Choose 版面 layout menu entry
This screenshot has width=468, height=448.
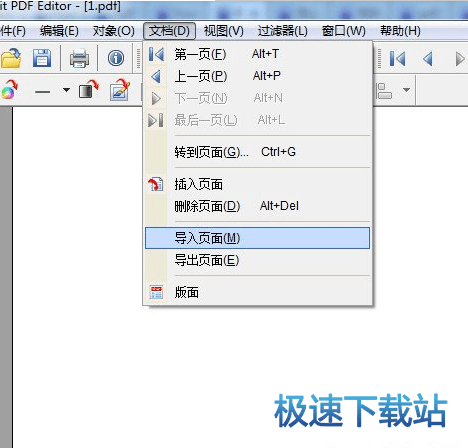[x=257, y=292]
